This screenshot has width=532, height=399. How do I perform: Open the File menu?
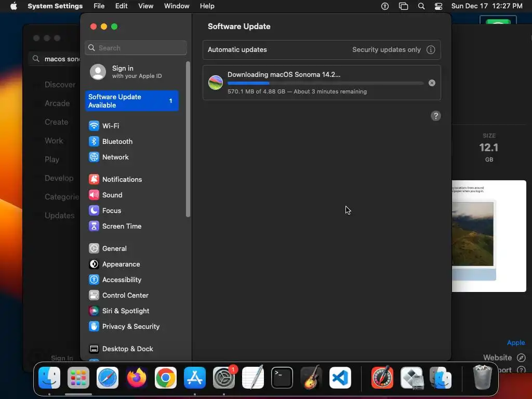click(x=99, y=6)
